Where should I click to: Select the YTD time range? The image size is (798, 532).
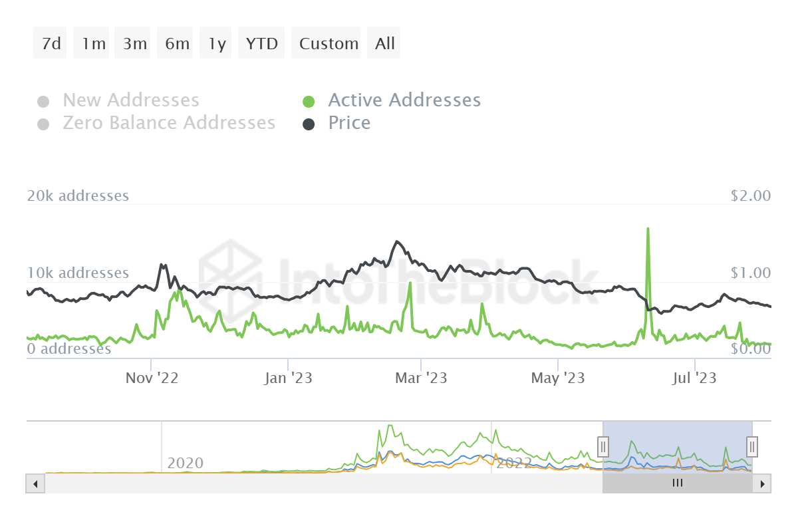coord(261,43)
